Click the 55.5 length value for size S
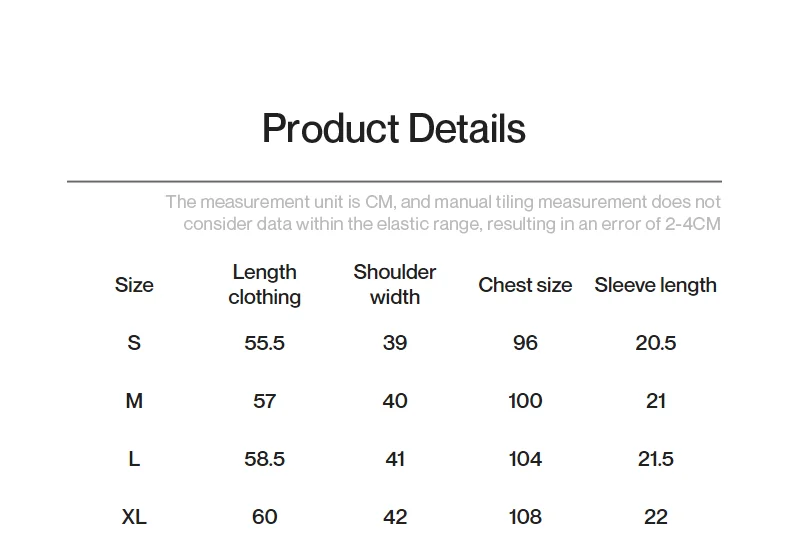790x545 pixels. pyautogui.click(x=265, y=343)
